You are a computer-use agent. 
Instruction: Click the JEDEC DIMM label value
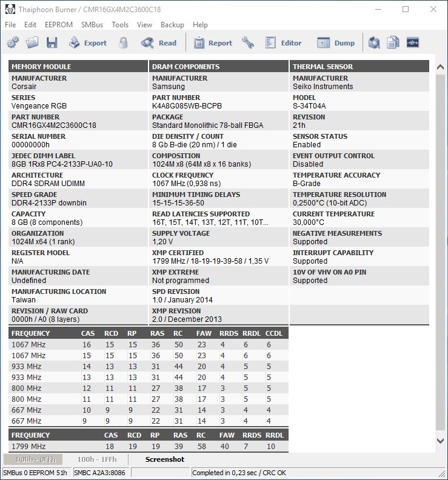[x=62, y=164]
